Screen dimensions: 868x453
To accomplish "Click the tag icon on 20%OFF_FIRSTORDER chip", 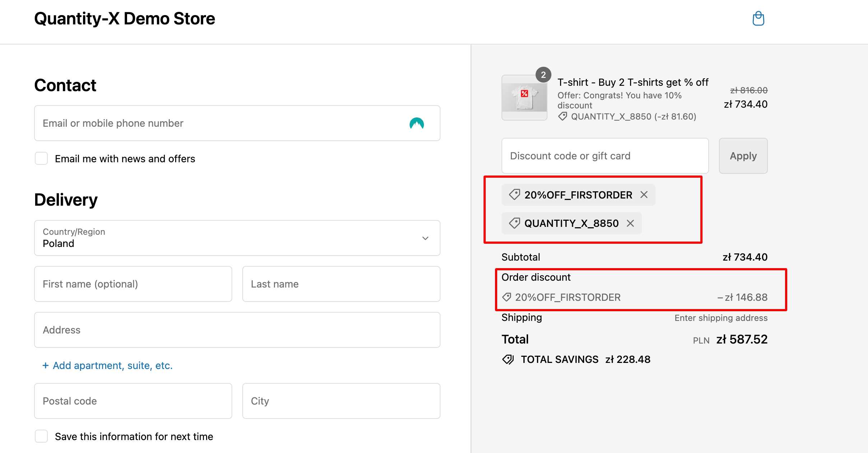I will tap(514, 195).
